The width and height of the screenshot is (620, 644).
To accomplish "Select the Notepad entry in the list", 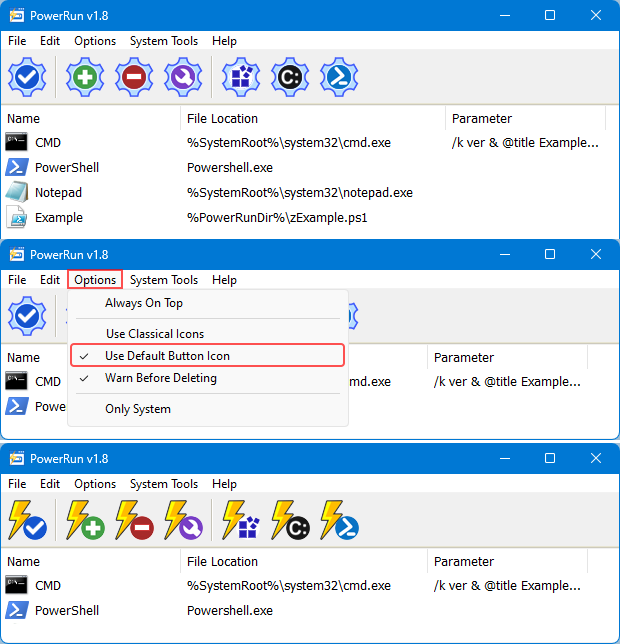I will pos(58,192).
